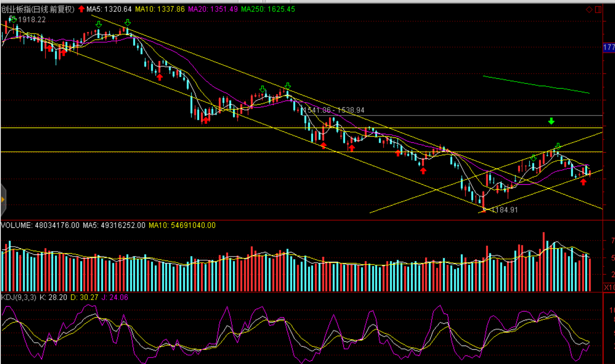Click the blue price tag on right axis
615x364 pixels.
click(609, 48)
